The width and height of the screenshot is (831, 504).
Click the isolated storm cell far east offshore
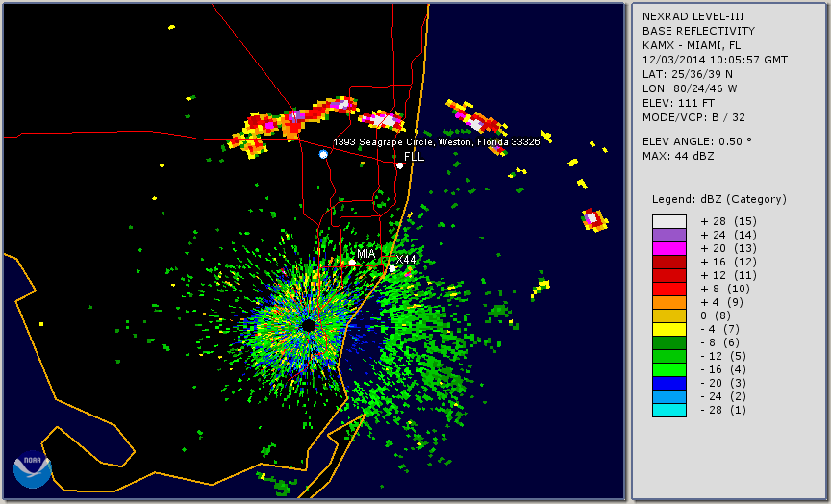[x=594, y=219]
